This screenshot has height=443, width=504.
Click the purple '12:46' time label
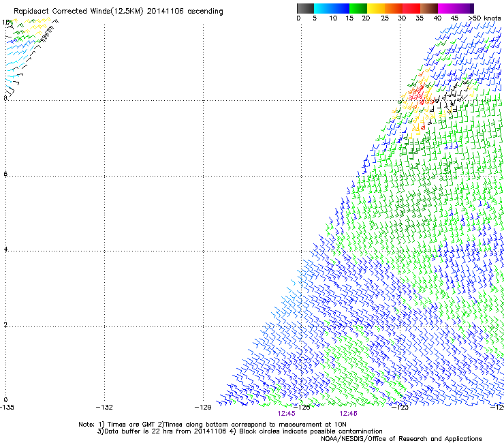pyautogui.click(x=348, y=414)
